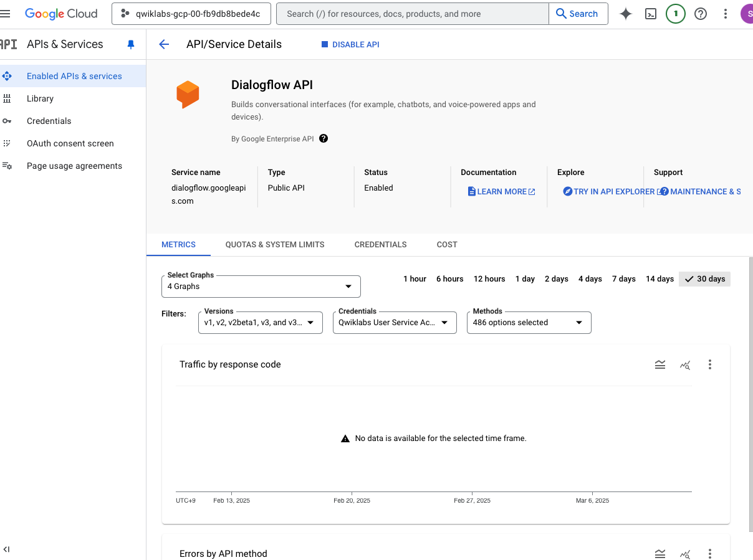Open explore data icon on Errors by API method
The image size is (753, 560).
coord(685,554)
